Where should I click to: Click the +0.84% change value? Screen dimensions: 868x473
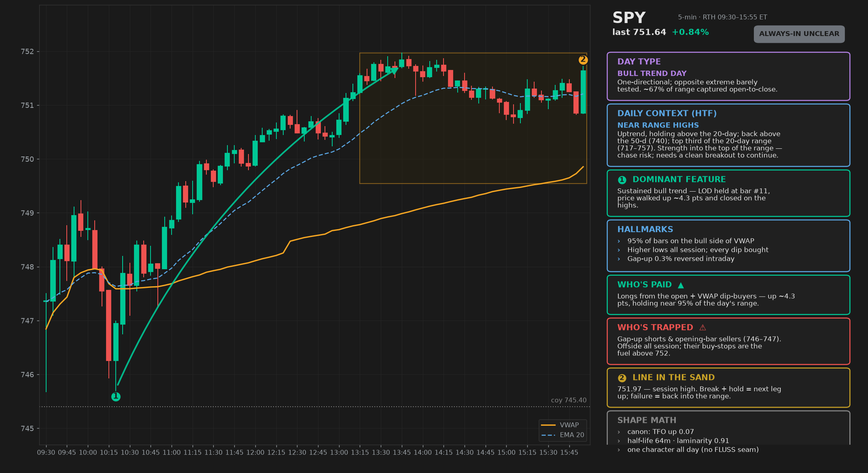(690, 32)
